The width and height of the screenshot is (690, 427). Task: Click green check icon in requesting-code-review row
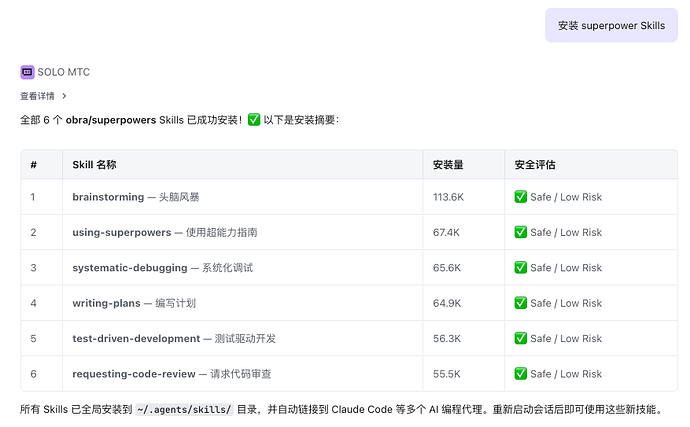click(521, 374)
